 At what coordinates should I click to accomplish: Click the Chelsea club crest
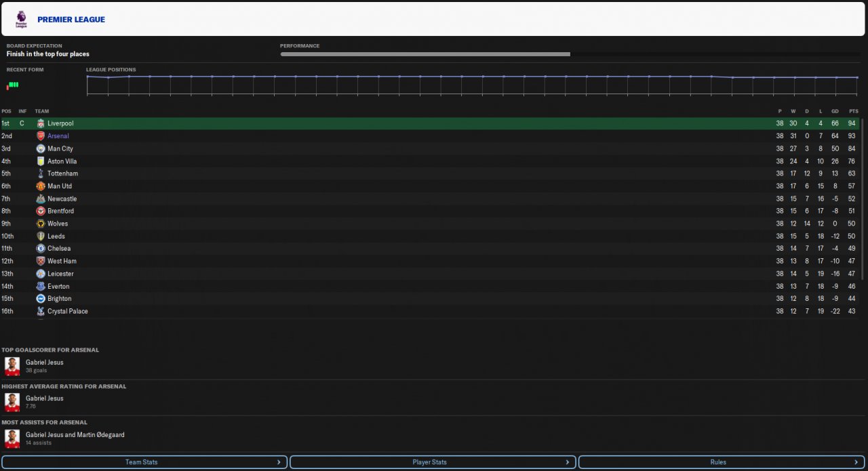coord(41,249)
